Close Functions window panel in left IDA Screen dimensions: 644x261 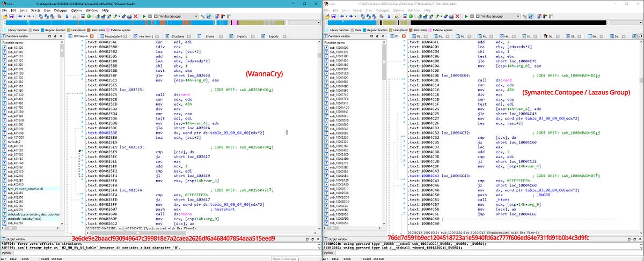coord(61,36)
